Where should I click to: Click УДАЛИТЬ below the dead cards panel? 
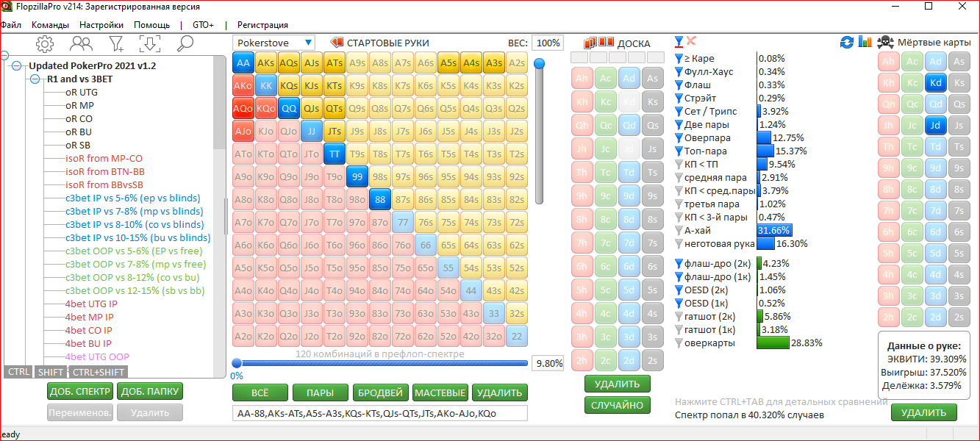924,412
